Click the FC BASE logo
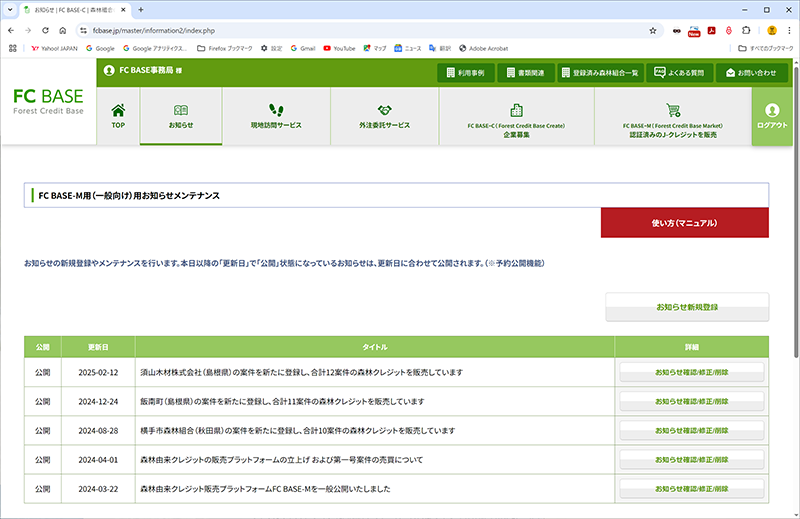 [48, 101]
